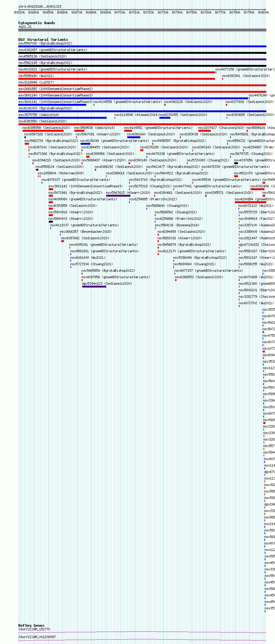The height and width of the screenshot is (644, 275).
Task: Click nsv6387642 (Sedlazeck2020) label
Action: pos(85,238)
